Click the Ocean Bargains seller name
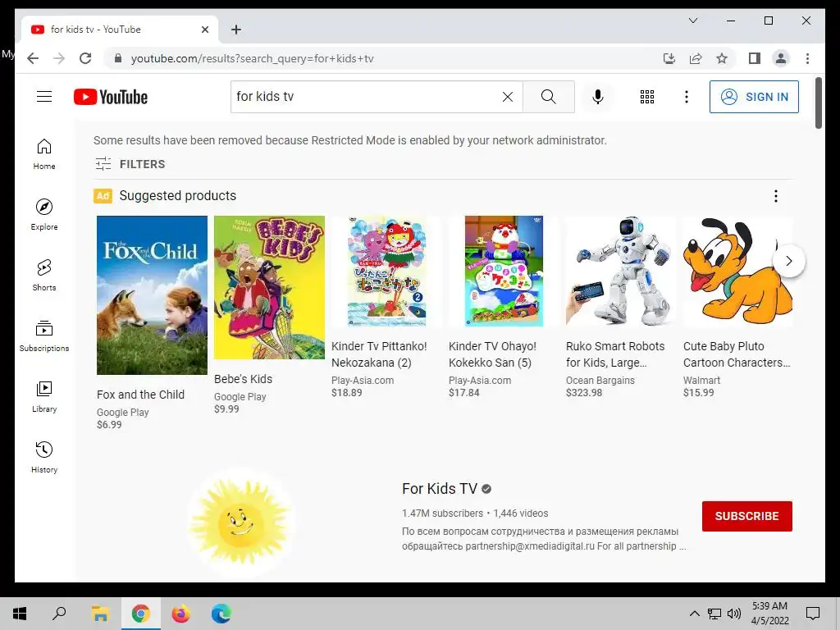Viewport: 840px width, 630px height. pyautogui.click(x=600, y=381)
